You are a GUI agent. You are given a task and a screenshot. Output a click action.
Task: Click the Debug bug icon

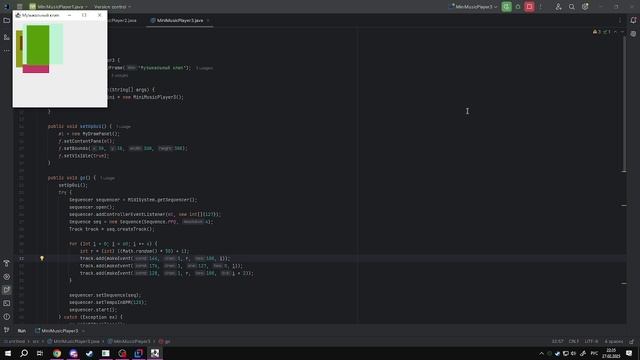tap(518, 7)
